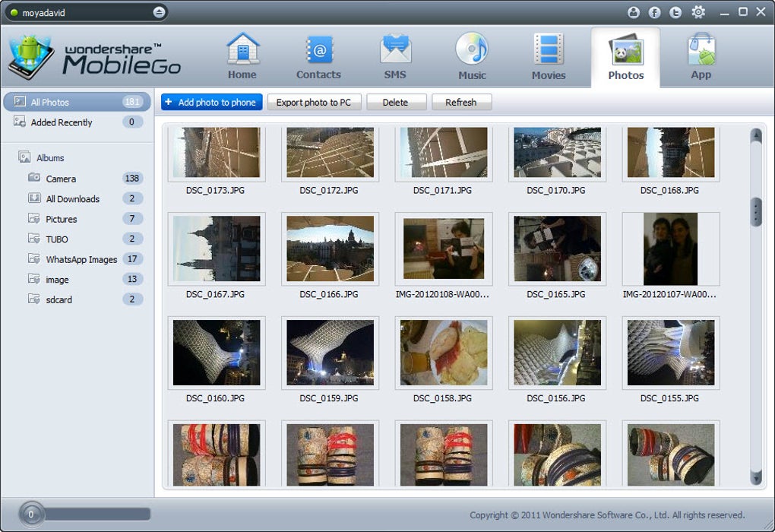Click the Refresh button
The width and height of the screenshot is (775, 532).
pyautogui.click(x=462, y=103)
